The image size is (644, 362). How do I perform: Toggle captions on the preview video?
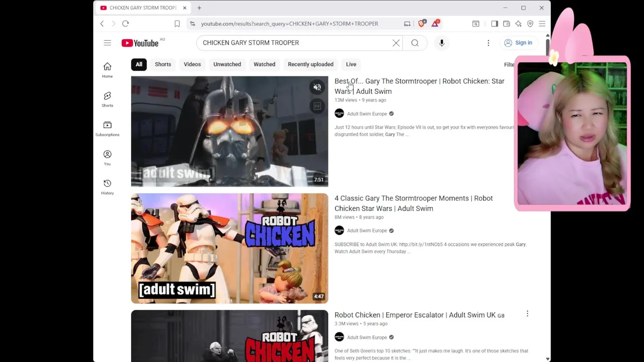click(x=317, y=106)
